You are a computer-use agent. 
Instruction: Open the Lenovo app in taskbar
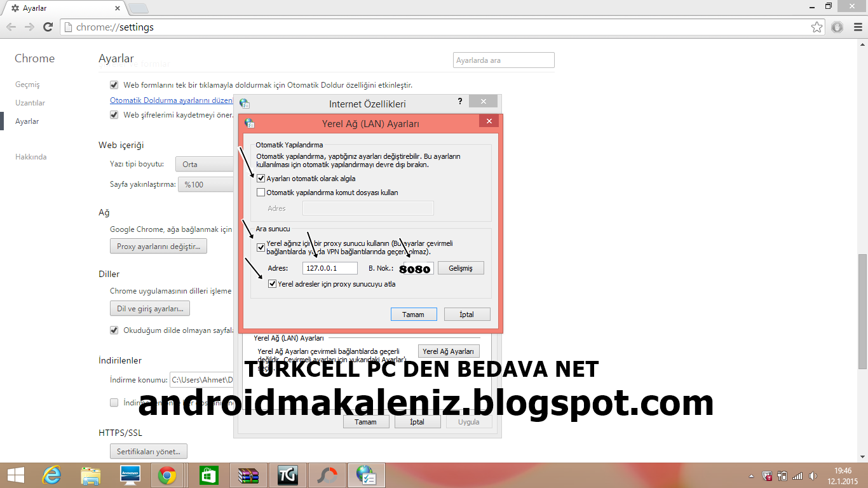click(130, 475)
